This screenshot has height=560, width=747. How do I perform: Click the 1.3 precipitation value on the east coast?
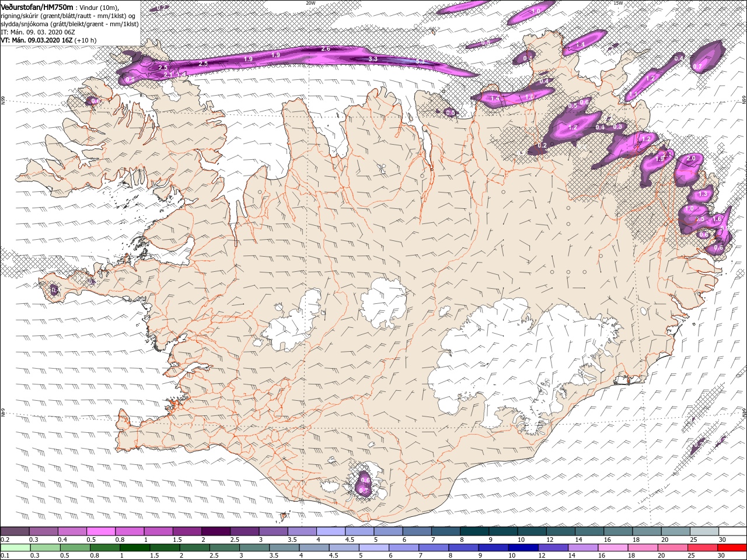[x=703, y=194]
